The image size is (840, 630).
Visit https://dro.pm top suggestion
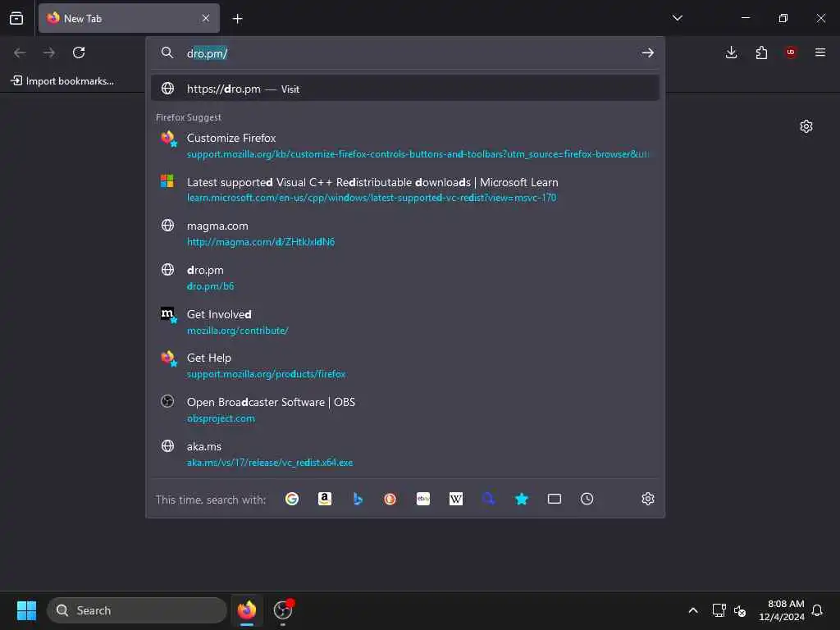pyautogui.click(x=405, y=89)
